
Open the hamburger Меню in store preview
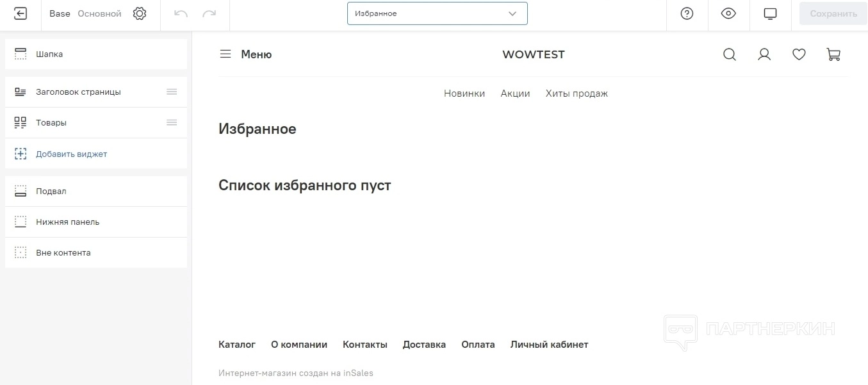(x=245, y=54)
